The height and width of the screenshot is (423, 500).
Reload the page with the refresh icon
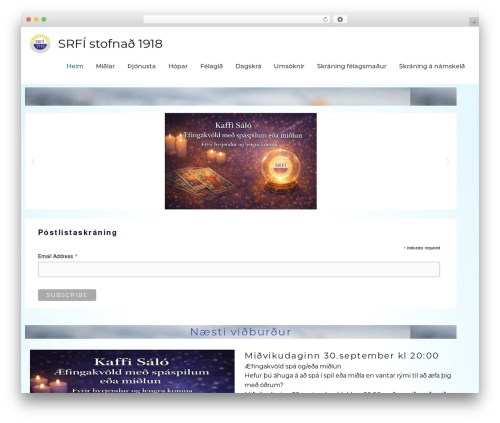pyautogui.click(x=325, y=19)
